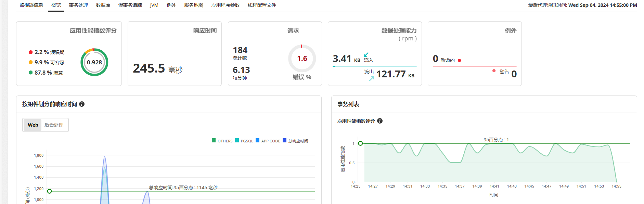The height and width of the screenshot is (204, 644).
Task: Click the Apdex 0.928 donut gauge
Action: [94, 62]
